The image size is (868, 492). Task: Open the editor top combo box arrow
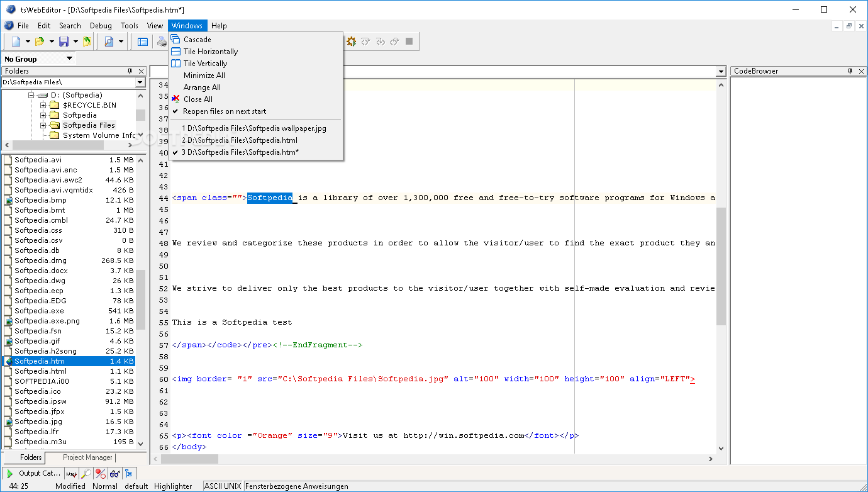tap(721, 72)
